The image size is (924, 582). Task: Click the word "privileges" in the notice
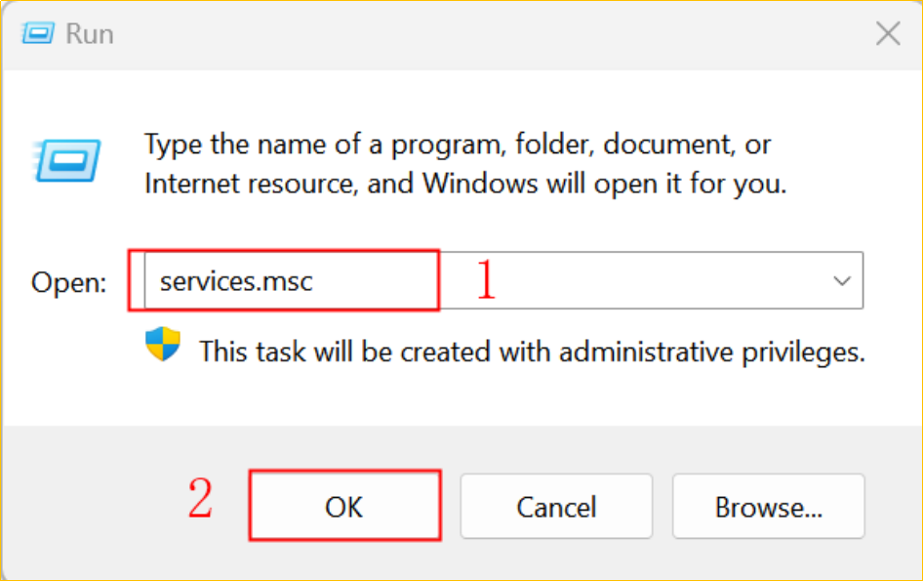click(803, 353)
